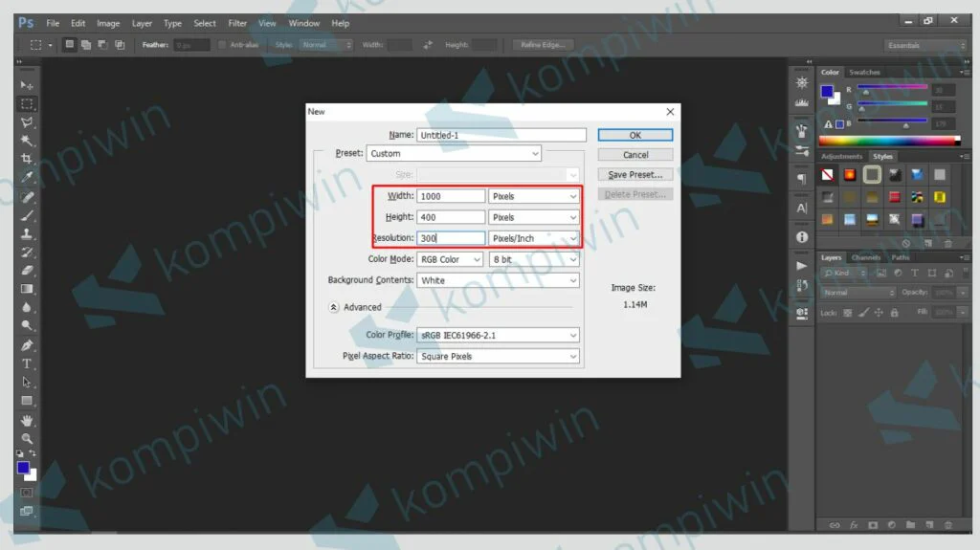Screen dimensions: 980x550
Task: Collapse the Advanced section
Action: click(x=333, y=307)
